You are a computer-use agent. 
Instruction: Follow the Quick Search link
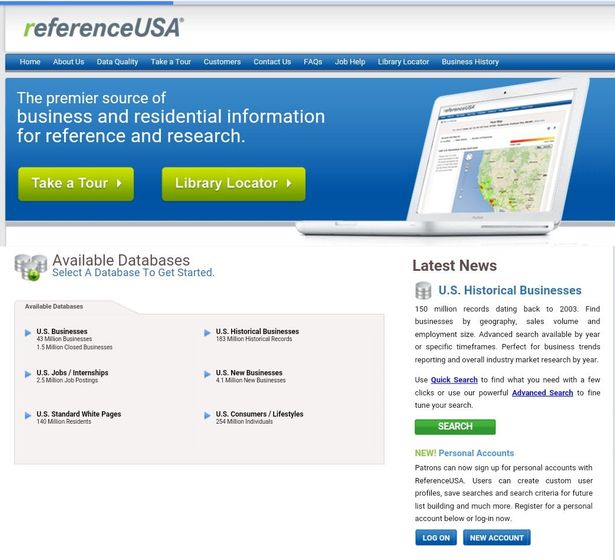454,380
